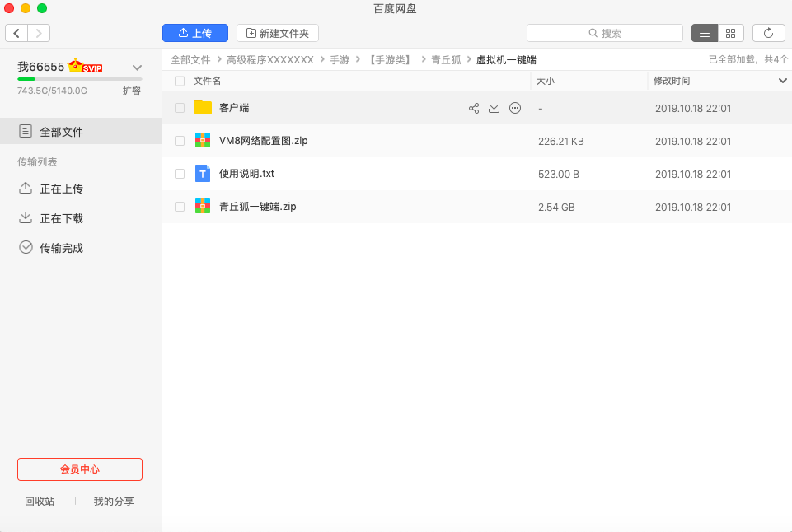Select 全部文件 in the sidebar
792x532 pixels.
[62, 132]
